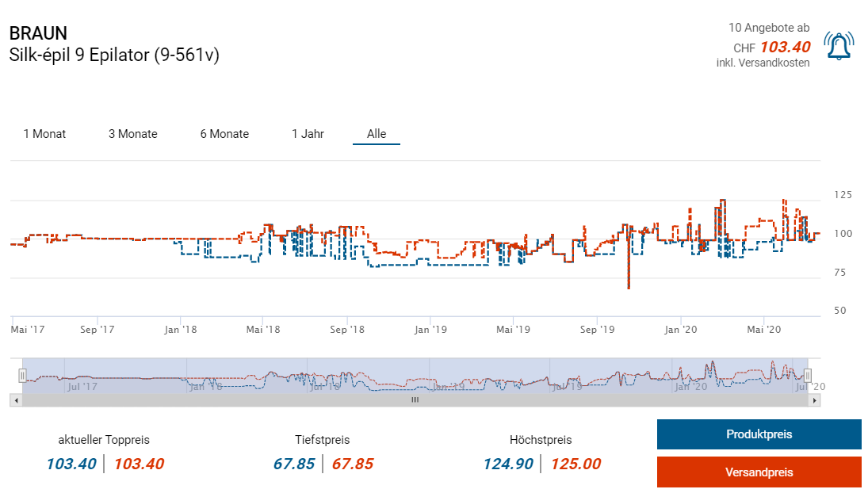Choose the 1 Jahr time range
868x493 pixels.
pyautogui.click(x=308, y=134)
